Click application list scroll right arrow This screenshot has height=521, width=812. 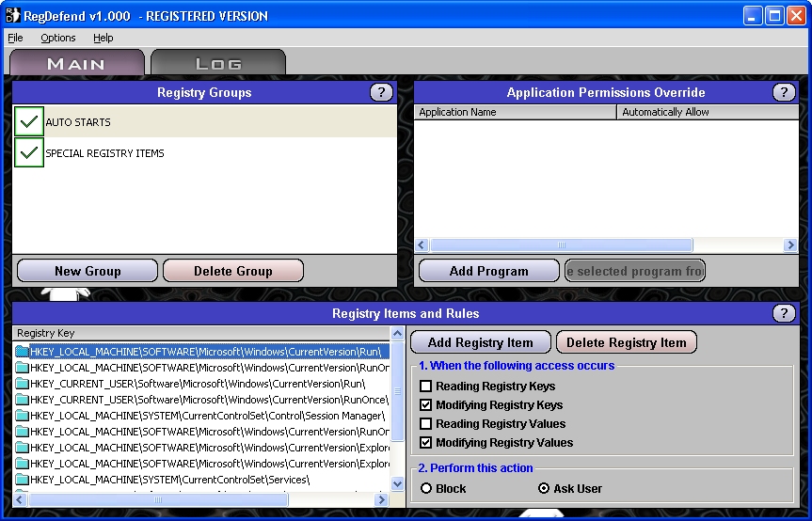[790, 245]
